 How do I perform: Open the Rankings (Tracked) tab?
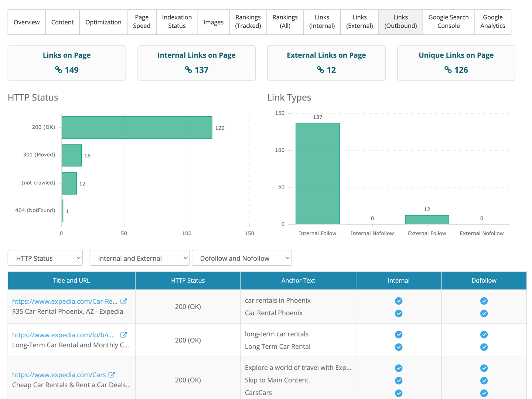tap(248, 22)
